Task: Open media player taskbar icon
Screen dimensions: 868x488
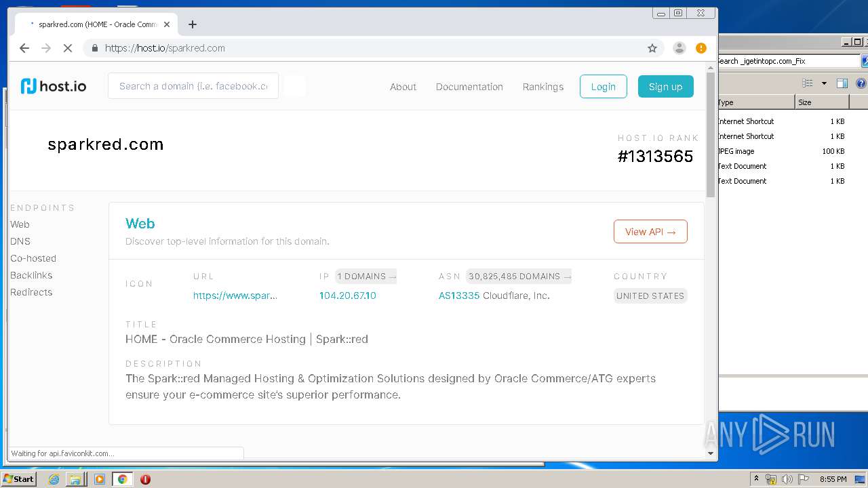Action: [x=100, y=479]
